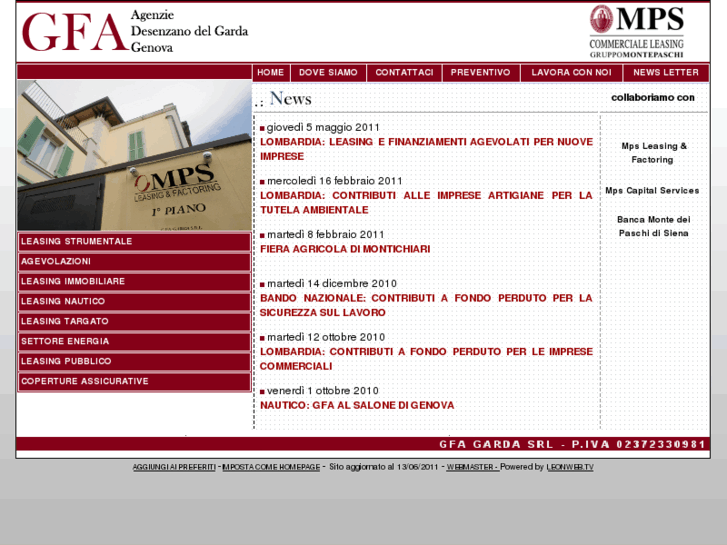
Task: Open FIERA AGRICOLA DI MONTICHIARI news
Action: point(345,249)
